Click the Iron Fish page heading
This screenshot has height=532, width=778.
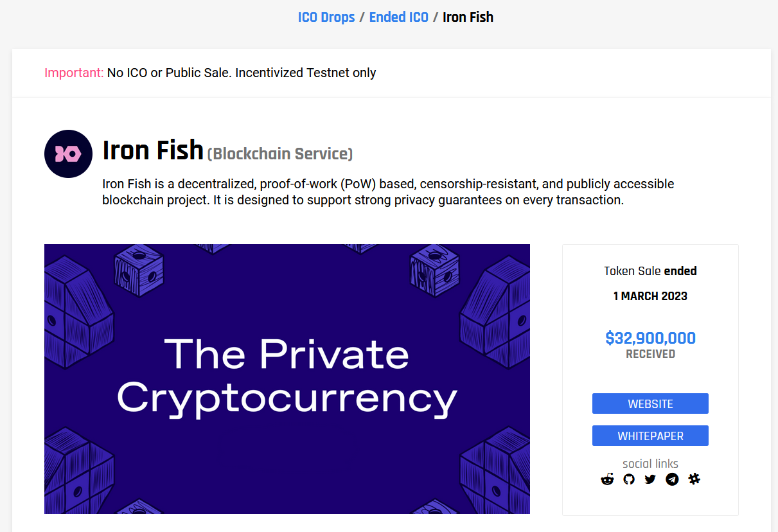point(153,151)
